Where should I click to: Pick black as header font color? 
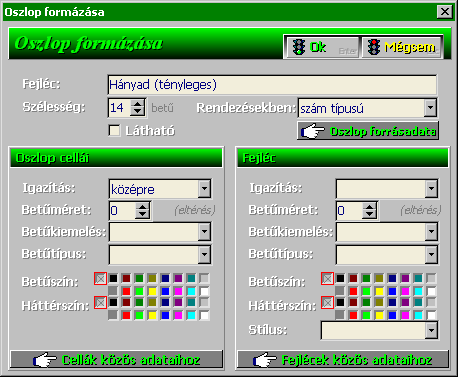click(x=340, y=278)
